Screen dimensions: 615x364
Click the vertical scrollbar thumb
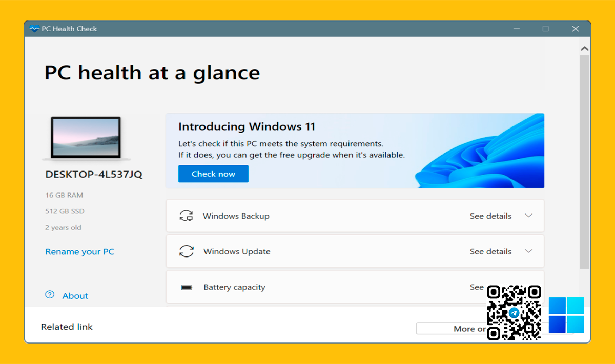tap(584, 161)
